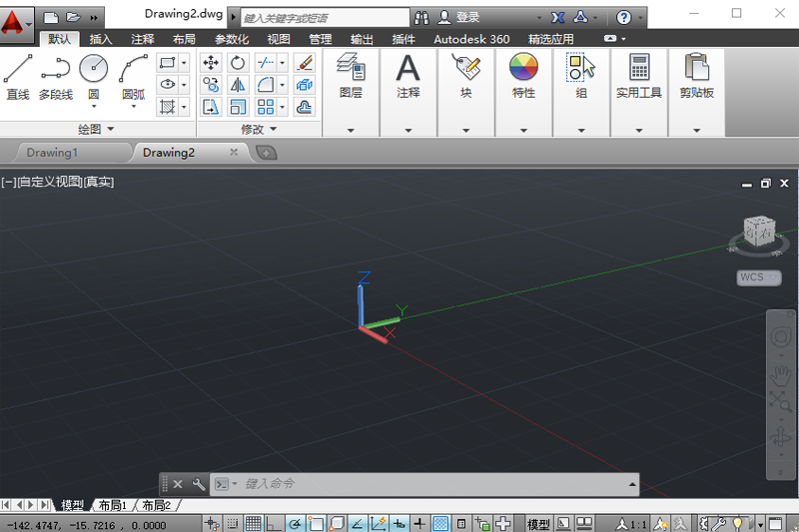Viewport: 799px width, 532px height.
Task: Open the new file icon in quick access toolbar
Action: coord(51,18)
